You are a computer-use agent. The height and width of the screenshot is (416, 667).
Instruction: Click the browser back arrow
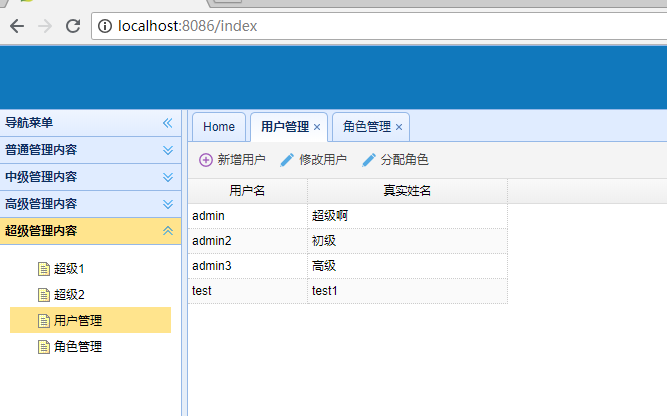click(x=17, y=26)
